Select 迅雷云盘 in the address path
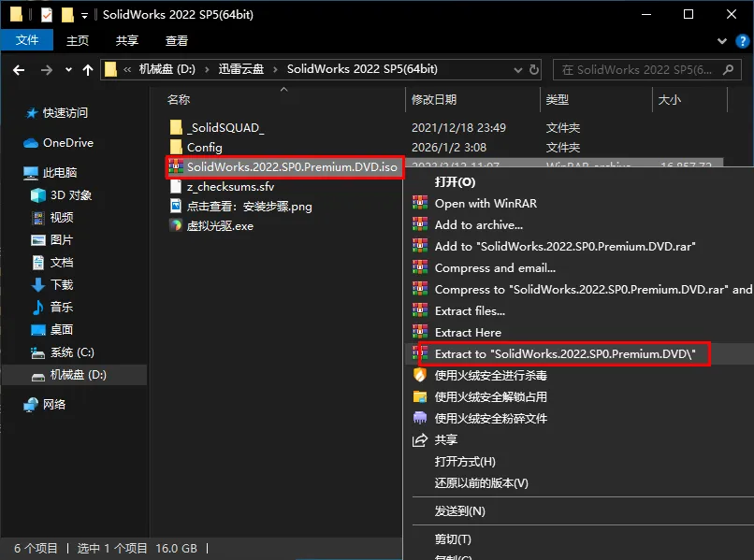This screenshot has width=754, height=560. (241, 69)
